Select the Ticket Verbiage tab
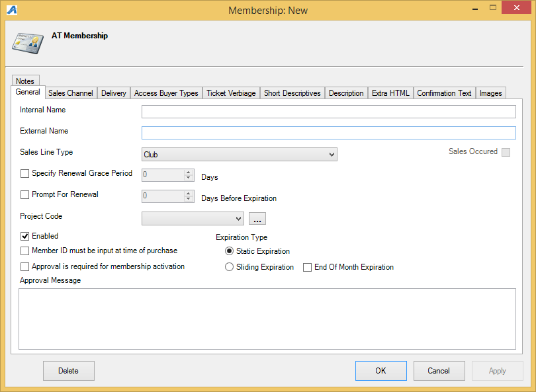Image resolution: width=536 pixels, height=392 pixels. [231, 93]
